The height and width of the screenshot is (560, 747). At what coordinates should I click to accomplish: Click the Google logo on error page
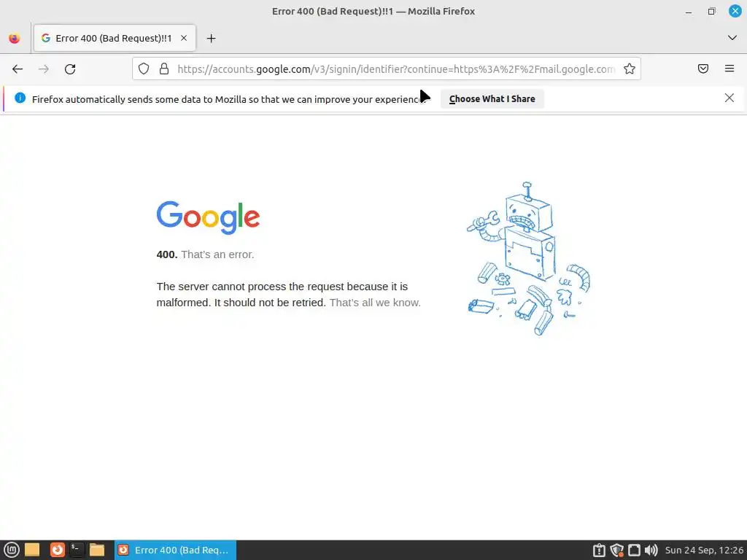pos(208,217)
